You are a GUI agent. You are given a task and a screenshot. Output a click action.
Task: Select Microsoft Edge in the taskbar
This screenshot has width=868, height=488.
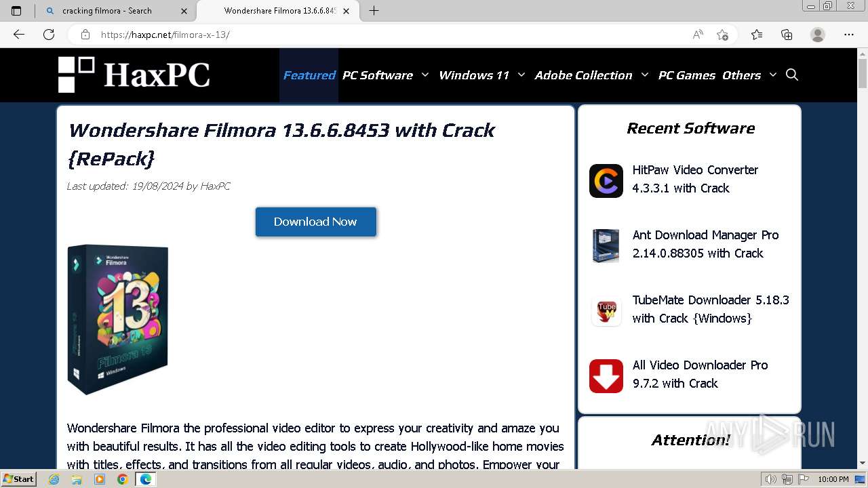(145, 479)
